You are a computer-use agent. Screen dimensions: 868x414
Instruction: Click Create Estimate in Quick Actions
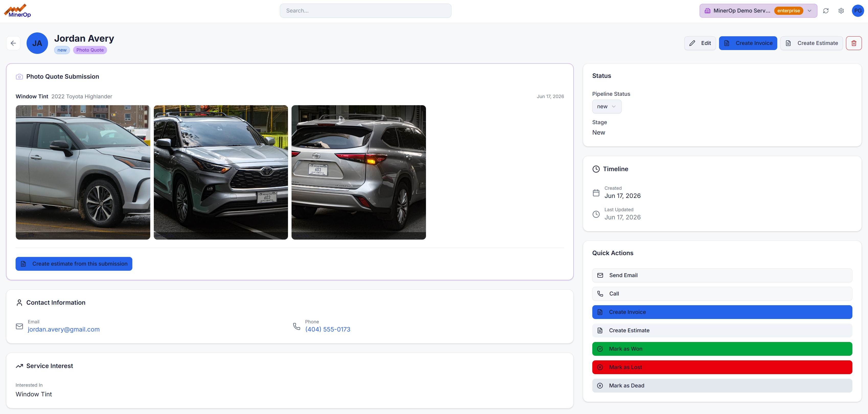[722, 330]
